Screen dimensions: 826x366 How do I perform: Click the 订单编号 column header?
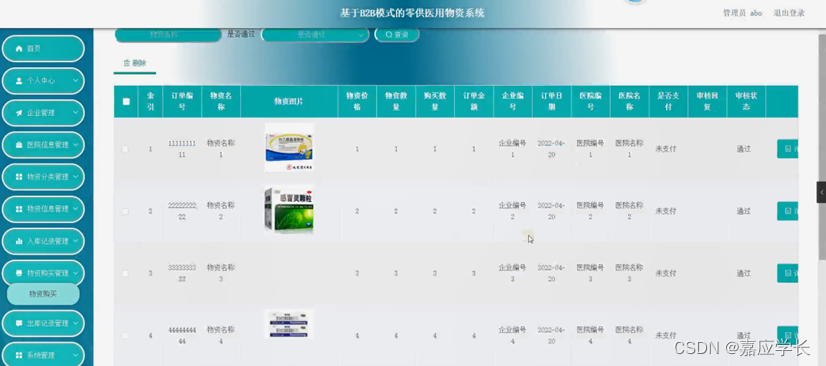pos(182,101)
